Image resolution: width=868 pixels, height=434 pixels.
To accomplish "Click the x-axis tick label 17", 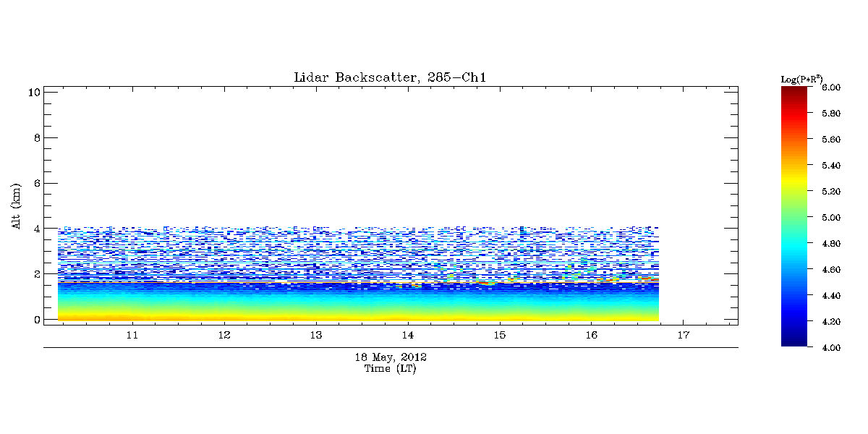I will click(683, 336).
